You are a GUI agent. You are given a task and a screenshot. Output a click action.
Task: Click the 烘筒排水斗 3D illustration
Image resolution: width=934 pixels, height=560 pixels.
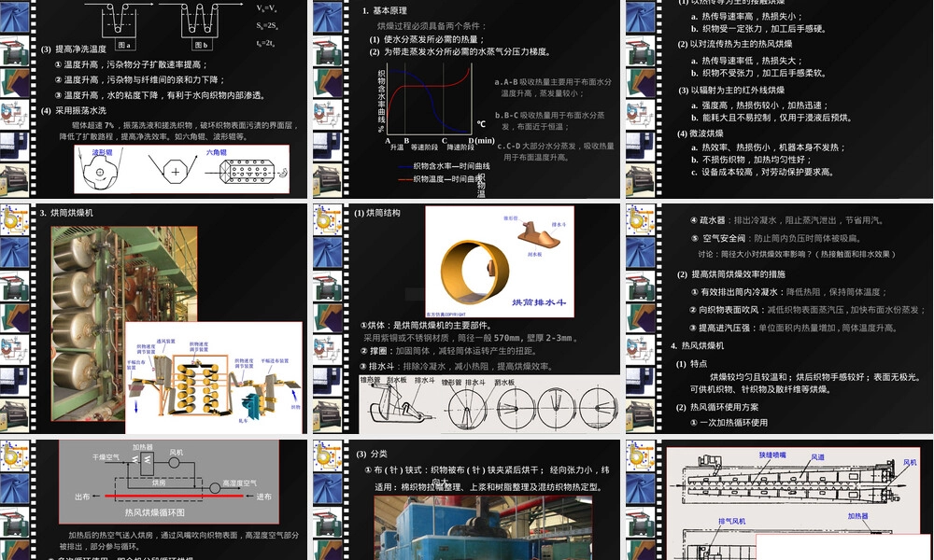500,262
